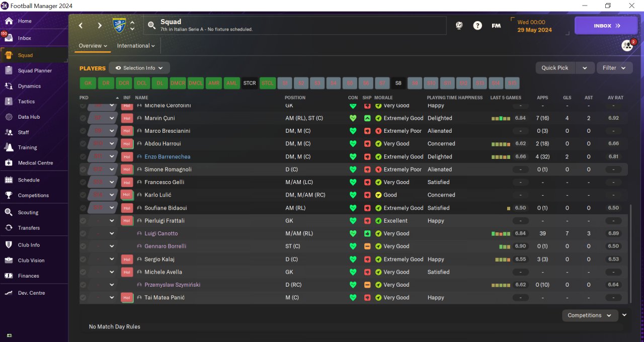Select the S8 substitute slot

tap(398, 83)
